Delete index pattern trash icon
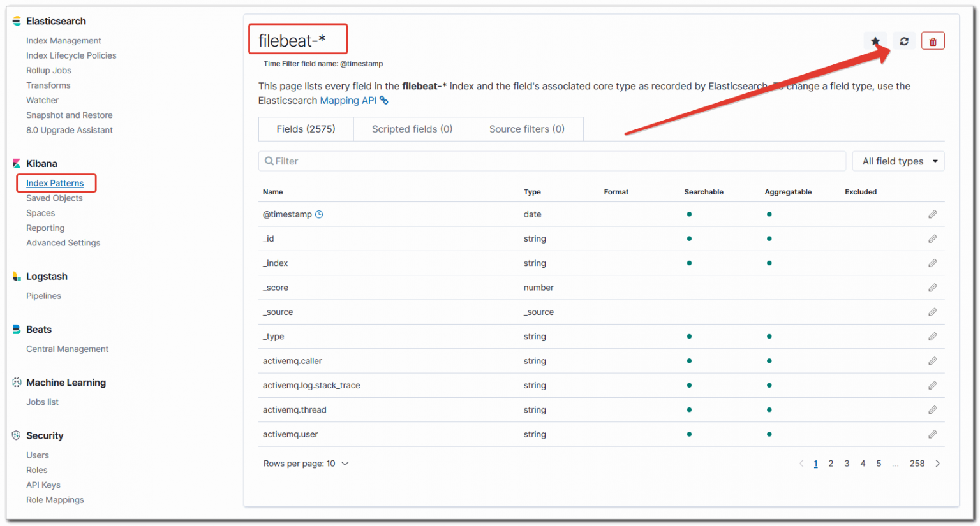980x526 pixels. tap(933, 41)
